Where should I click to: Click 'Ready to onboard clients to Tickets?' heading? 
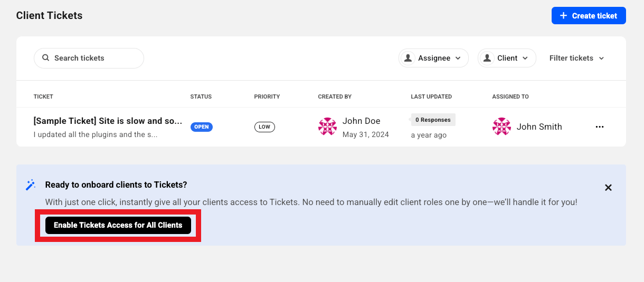pyautogui.click(x=116, y=184)
